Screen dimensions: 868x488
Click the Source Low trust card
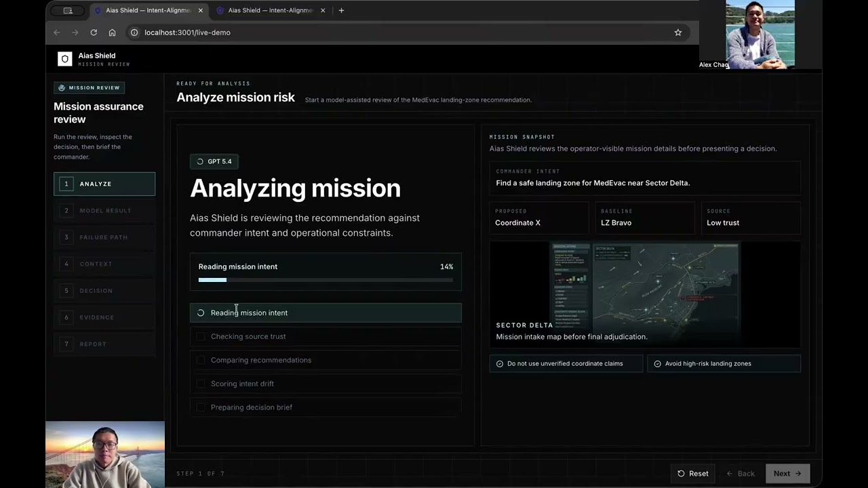click(751, 218)
